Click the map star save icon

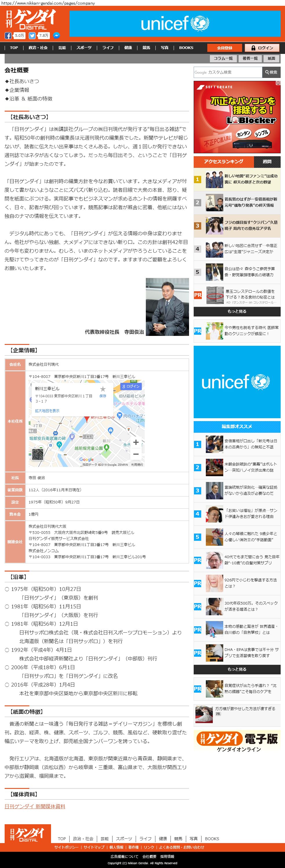click(103, 389)
